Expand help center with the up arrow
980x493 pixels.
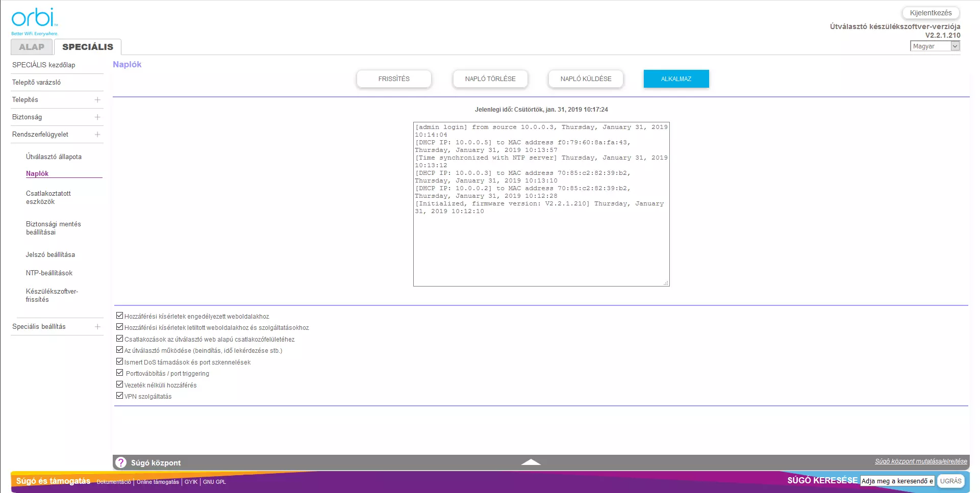[x=531, y=462]
